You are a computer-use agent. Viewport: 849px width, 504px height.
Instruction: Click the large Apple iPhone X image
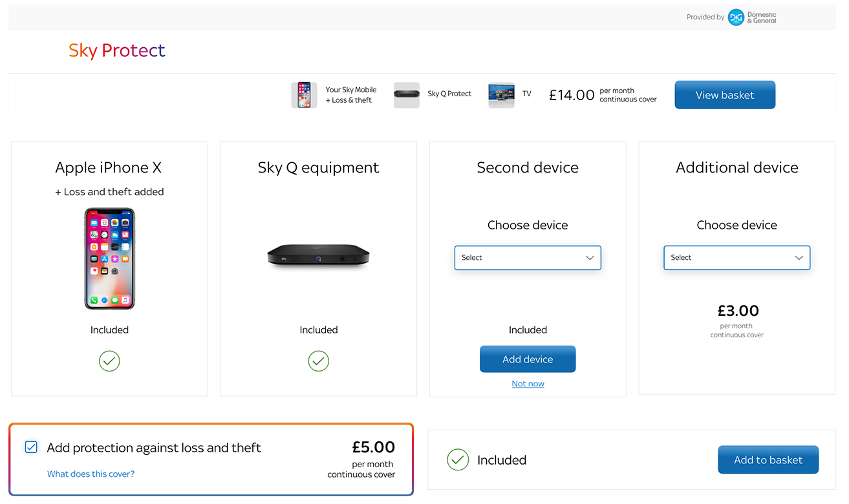coord(109,258)
